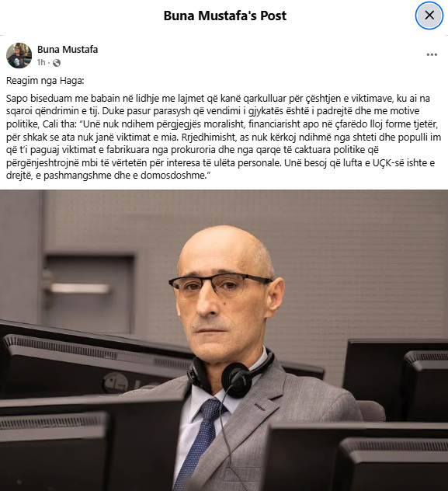The width and height of the screenshot is (448, 491).
Task: Click the globe public audience icon
Action: coord(57,63)
